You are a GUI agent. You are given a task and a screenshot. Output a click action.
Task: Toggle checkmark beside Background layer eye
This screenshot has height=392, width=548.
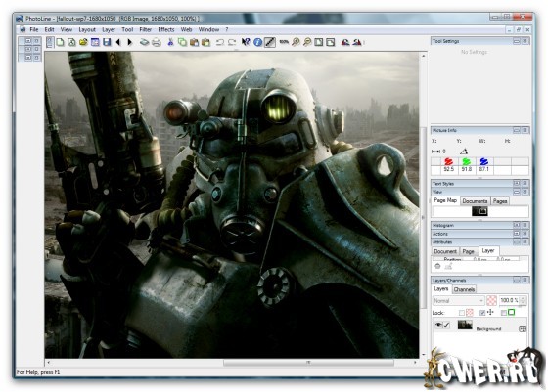446,325
